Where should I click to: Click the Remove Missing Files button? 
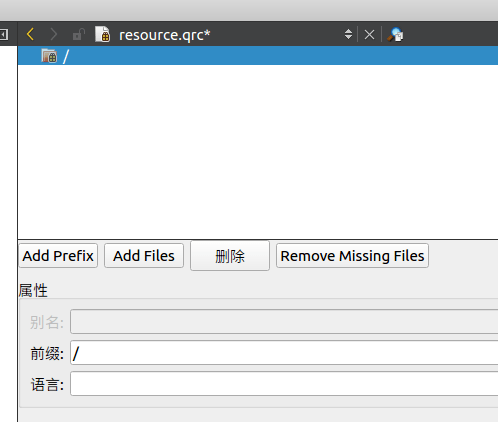pyautogui.click(x=352, y=256)
